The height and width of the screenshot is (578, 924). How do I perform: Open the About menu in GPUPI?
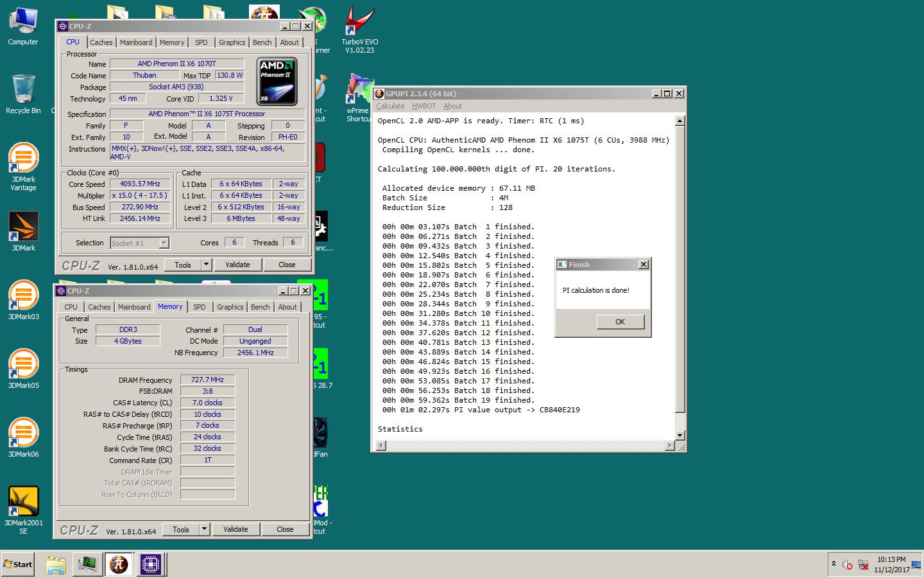pyautogui.click(x=452, y=107)
